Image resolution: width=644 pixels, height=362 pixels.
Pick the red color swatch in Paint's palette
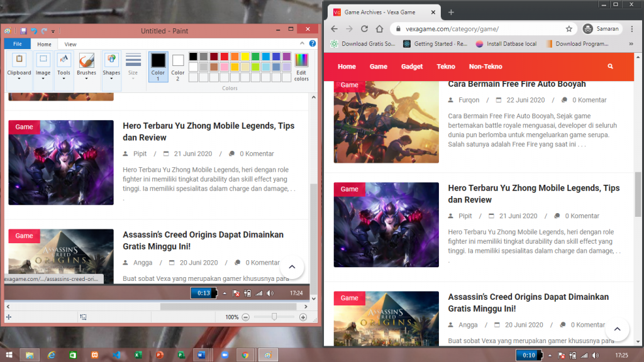225,57
